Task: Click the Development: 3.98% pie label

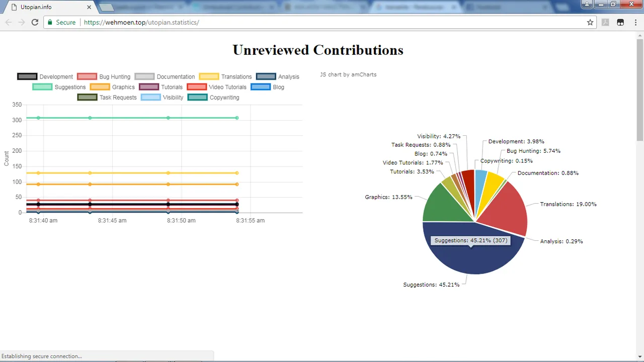Action: (x=516, y=142)
